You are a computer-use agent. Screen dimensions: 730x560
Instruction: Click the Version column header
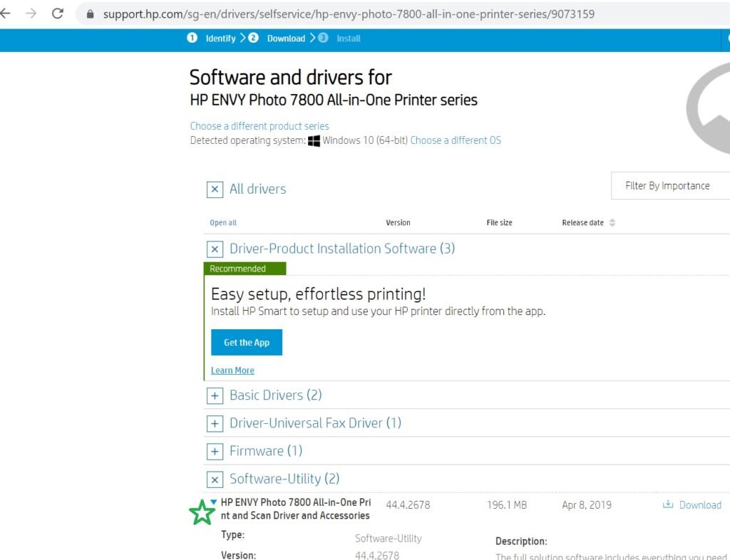pos(398,223)
